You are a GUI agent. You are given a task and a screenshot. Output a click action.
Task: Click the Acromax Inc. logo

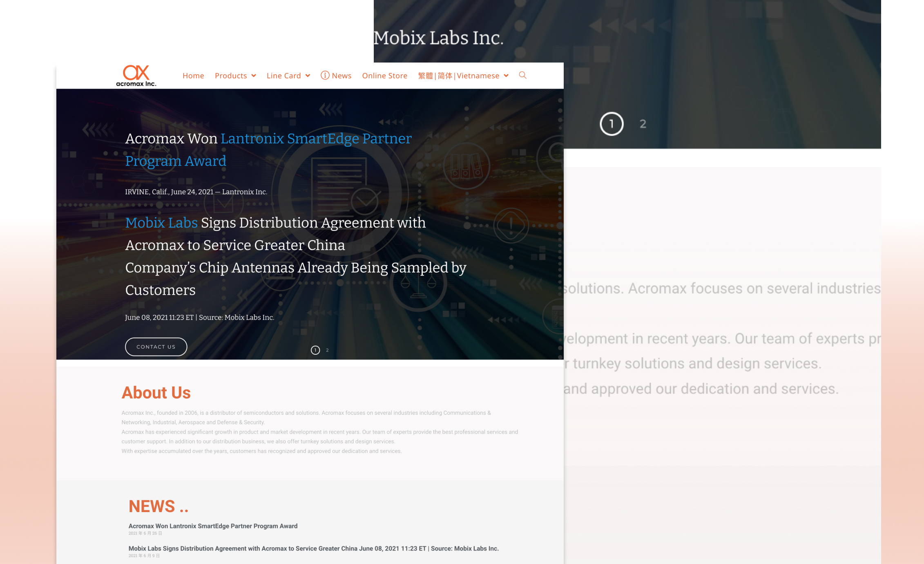[x=136, y=76]
